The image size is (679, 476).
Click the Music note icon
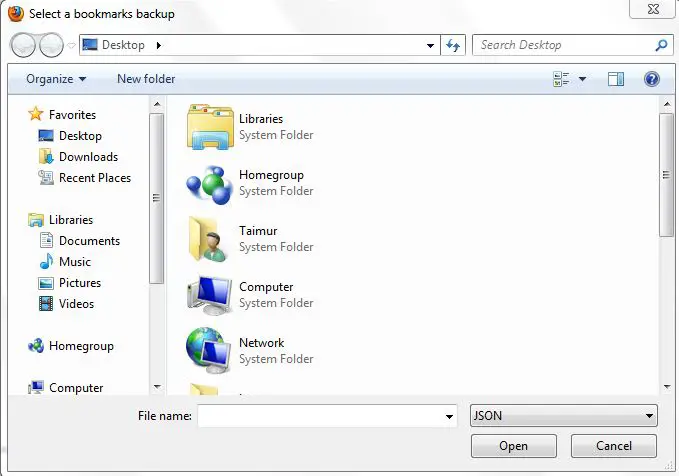tap(46, 262)
